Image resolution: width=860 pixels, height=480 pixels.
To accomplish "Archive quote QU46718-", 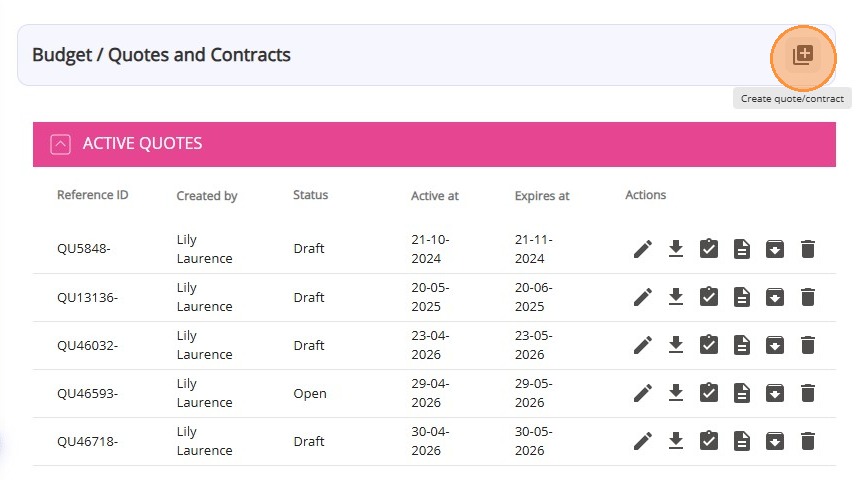I will [x=775, y=441].
